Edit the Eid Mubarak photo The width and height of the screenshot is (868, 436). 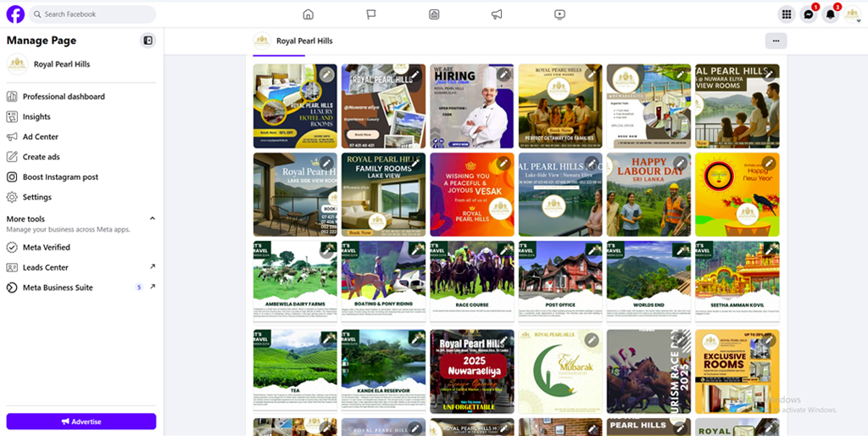coord(592,340)
